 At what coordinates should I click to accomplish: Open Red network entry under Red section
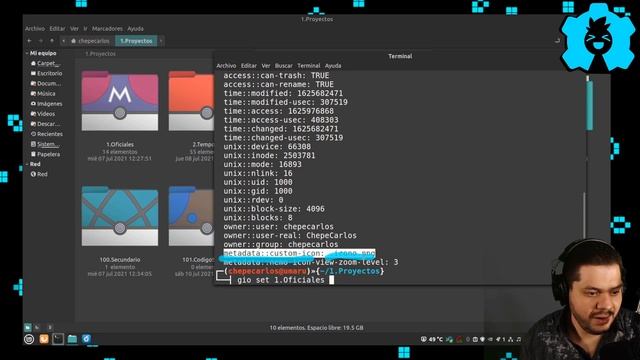(39, 174)
